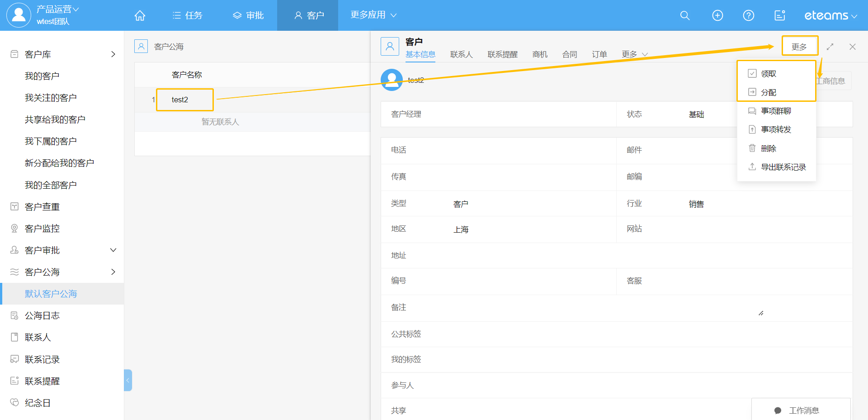Click the home icon in top navigation

click(x=140, y=15)
